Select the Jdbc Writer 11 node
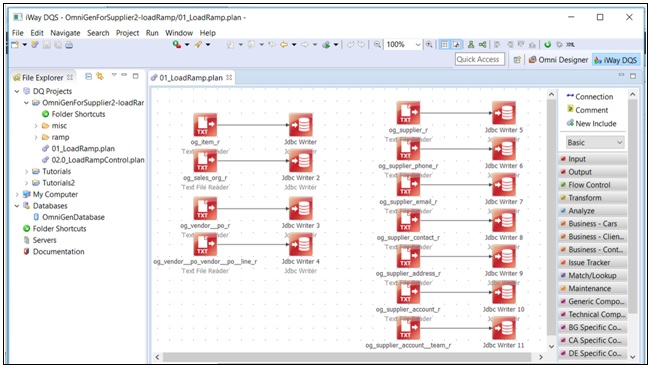The height and width of the screenshot is (368, 651). [504, 328]
